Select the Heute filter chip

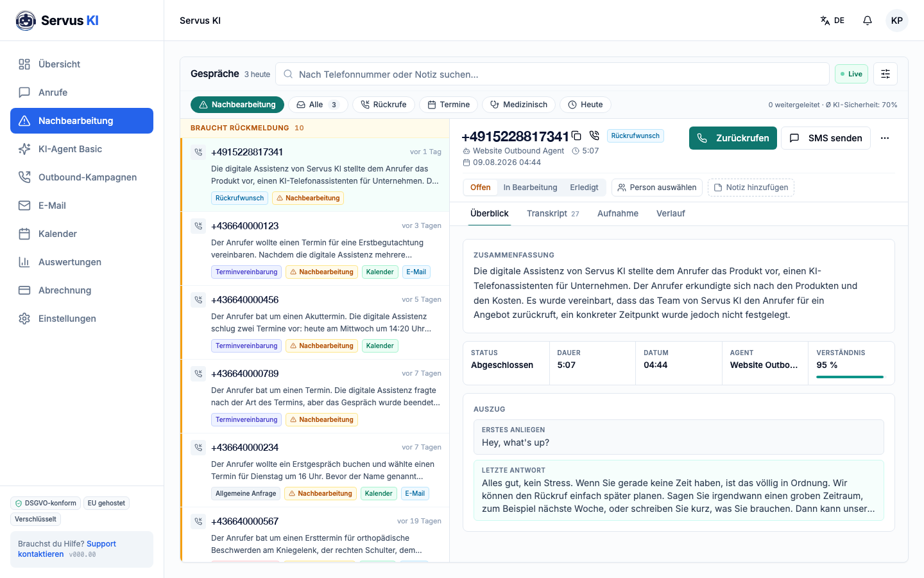click(585, 105)
